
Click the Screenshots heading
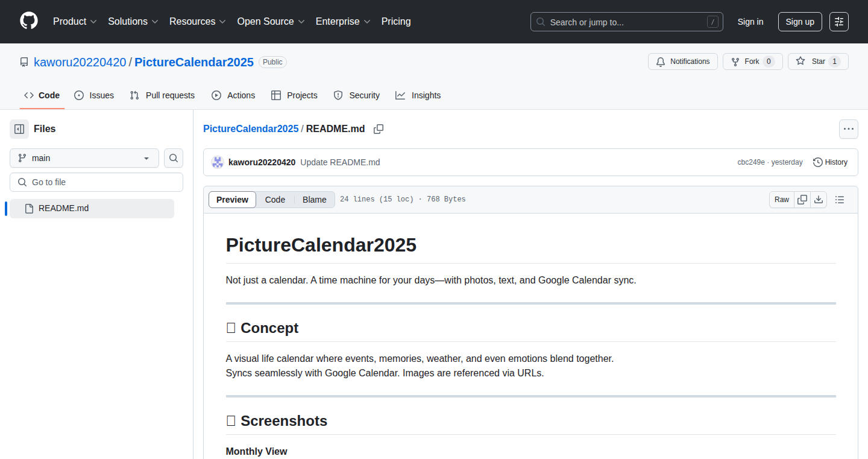(x=277, y=421)
